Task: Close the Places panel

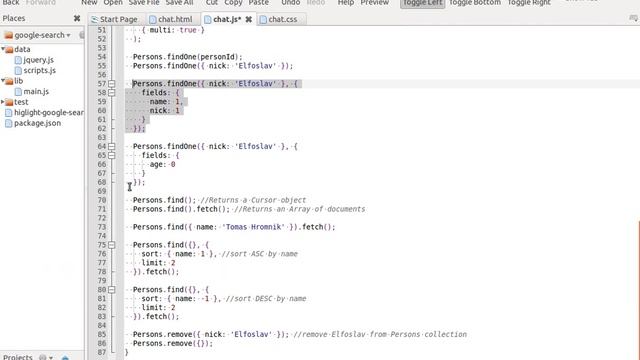Action: click(77, 18)
